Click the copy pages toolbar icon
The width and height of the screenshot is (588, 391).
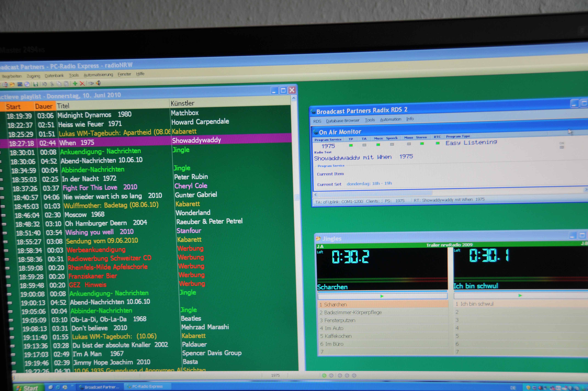[x=59, y=84]
